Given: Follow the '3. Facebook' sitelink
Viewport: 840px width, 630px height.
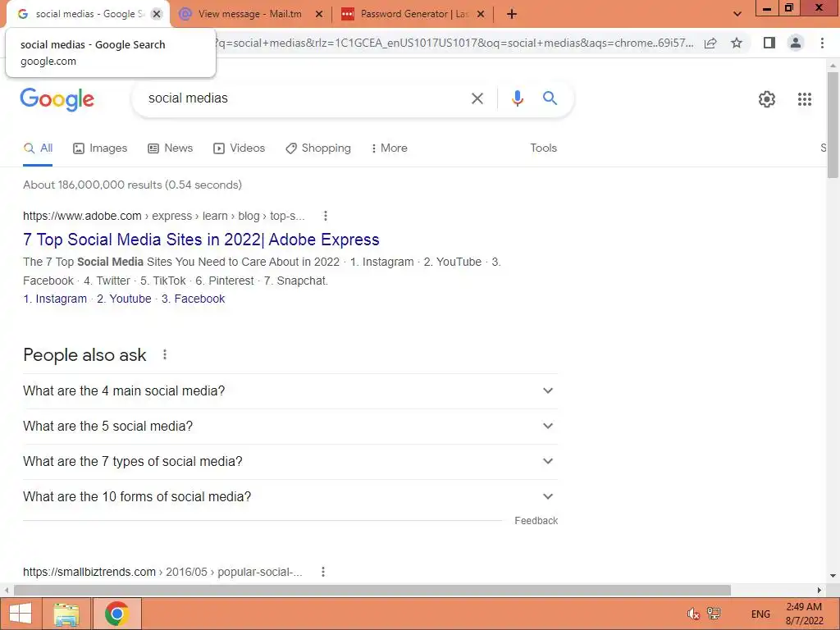Looking at the screenshot, I should point(194,299).
